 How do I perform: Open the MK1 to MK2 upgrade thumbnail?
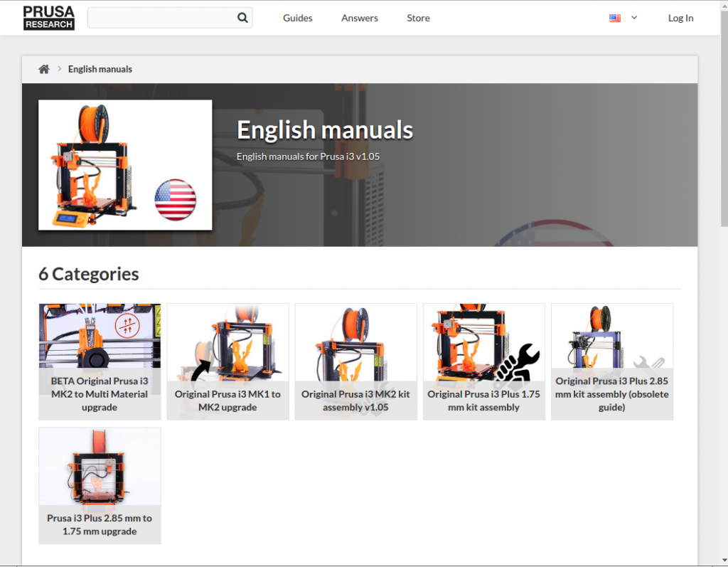point(228,361)
